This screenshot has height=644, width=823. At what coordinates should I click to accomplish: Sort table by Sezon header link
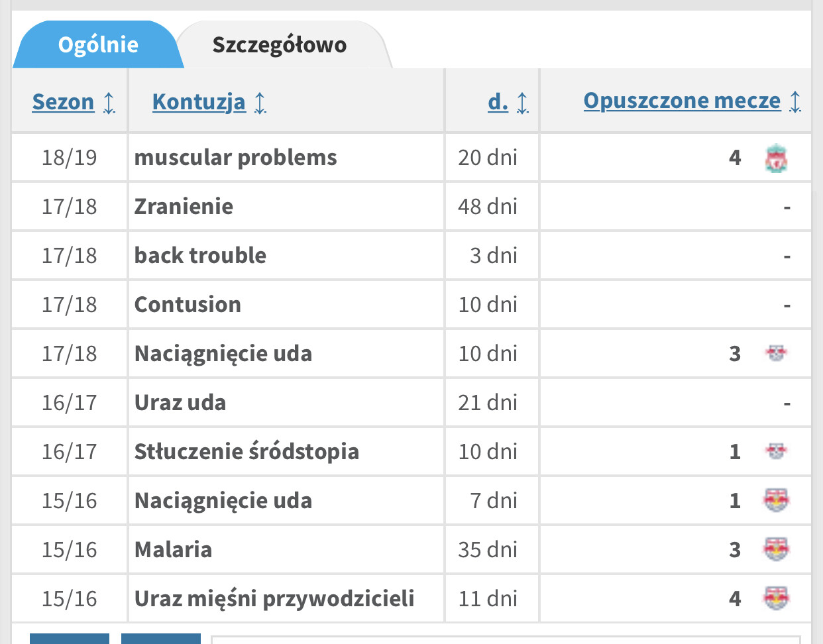(64, 102)
